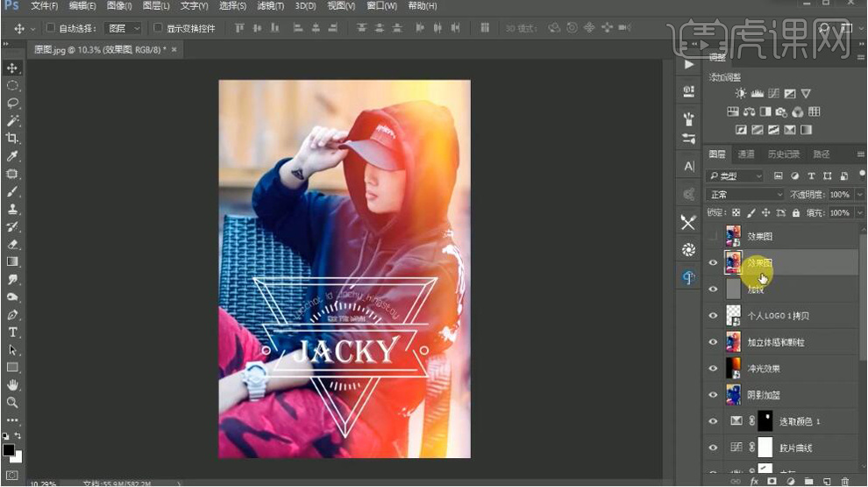The image size is (868, 487).
Task: Enable the auto-select checkbox
Action: 50,28
